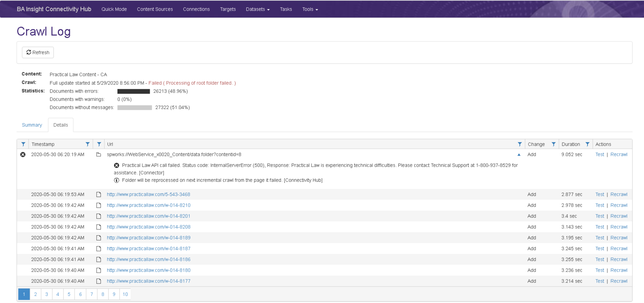Click document icon for w-014-8177 row
Viewport: 644px width, 303px height.
99,281
